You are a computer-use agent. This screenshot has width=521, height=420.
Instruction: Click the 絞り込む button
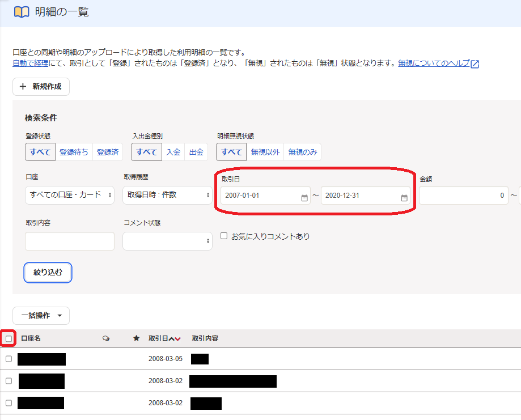tap(48, 273)
